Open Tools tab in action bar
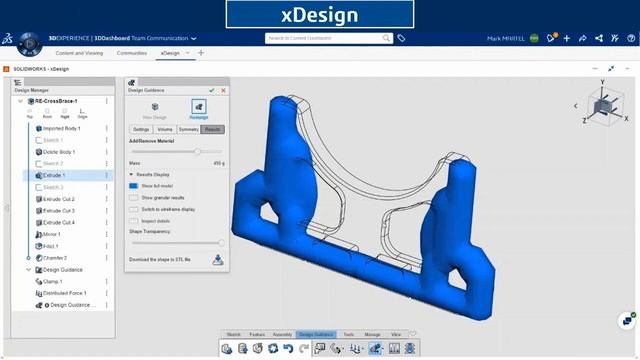640x360 pixels. pos(348,334)
